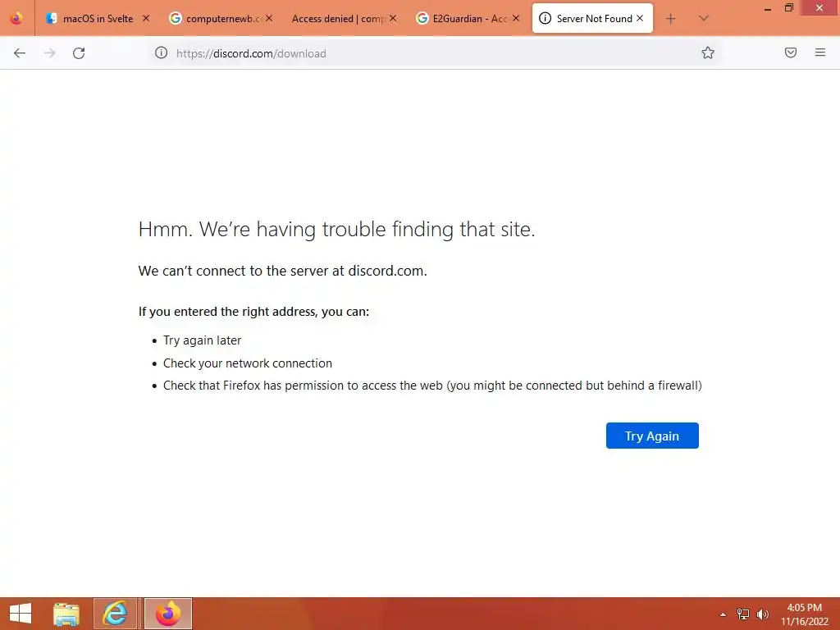840x630 pixels.
Task: Close the computernewb tab
Action: (269, 18)
